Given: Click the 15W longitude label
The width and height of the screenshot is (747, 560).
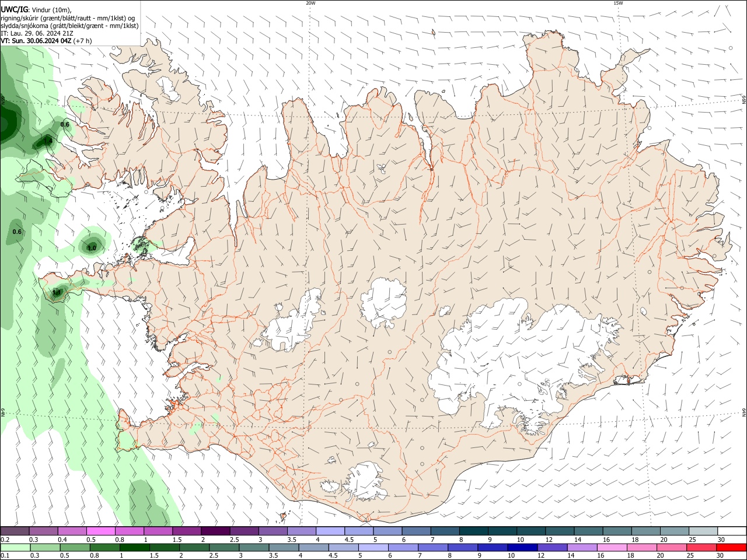Looking at the screenshot, I should 618,3.
